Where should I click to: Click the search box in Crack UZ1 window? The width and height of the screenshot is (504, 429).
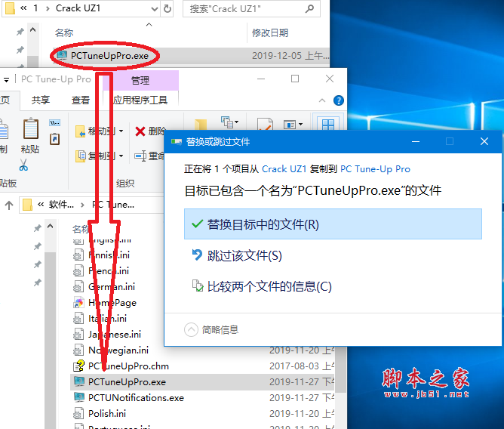[251, 9]
